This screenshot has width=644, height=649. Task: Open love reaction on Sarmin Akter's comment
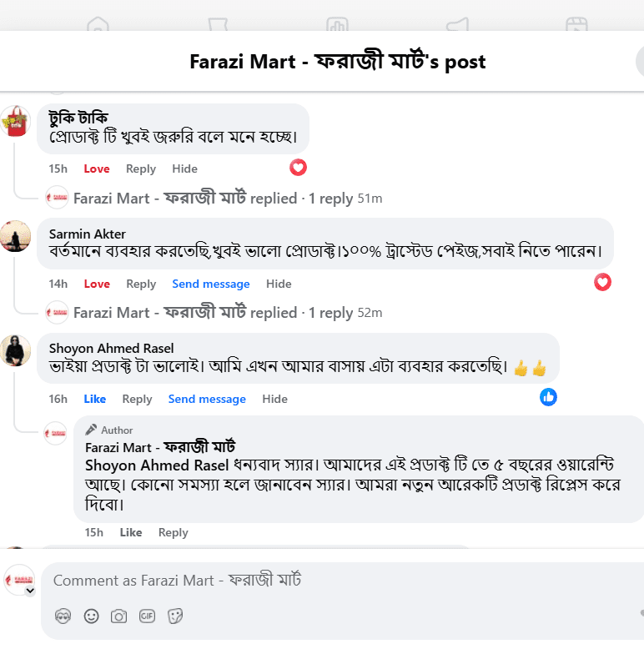coord(602,282)
